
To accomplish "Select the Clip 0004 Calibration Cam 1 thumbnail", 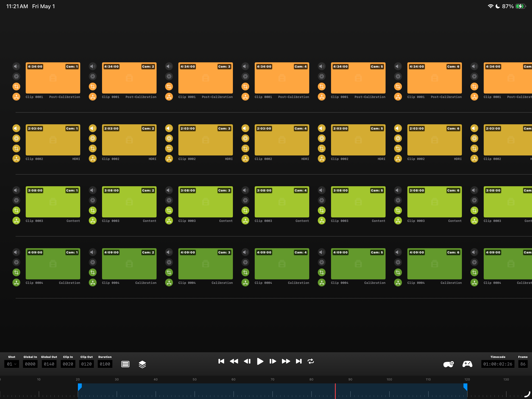I will coord(53,264).
